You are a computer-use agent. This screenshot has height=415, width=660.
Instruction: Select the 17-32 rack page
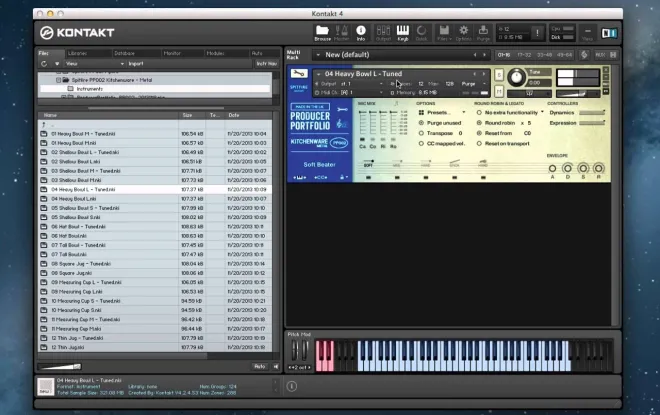click(x=524, y=55)
